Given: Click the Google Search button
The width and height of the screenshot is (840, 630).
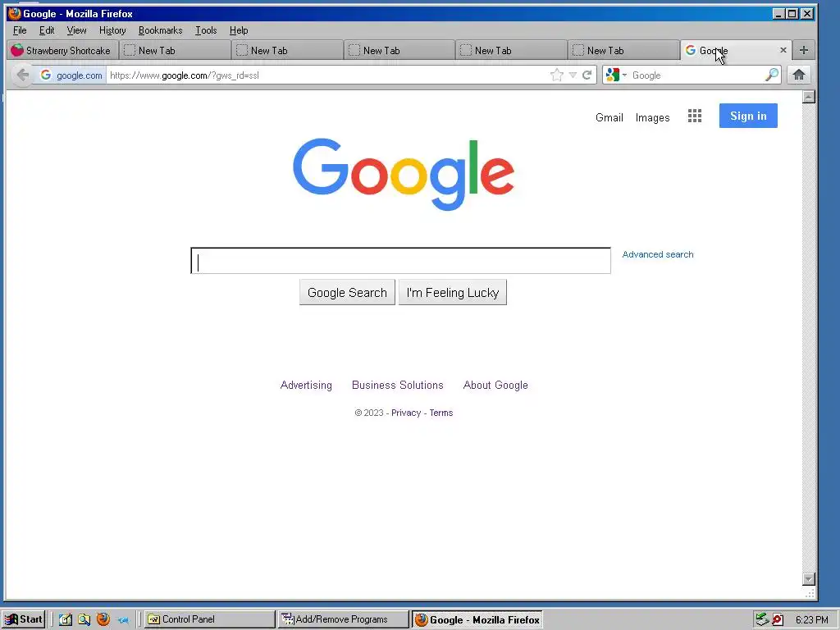Looking at the screenshot, I should click(x=347, y=293).
